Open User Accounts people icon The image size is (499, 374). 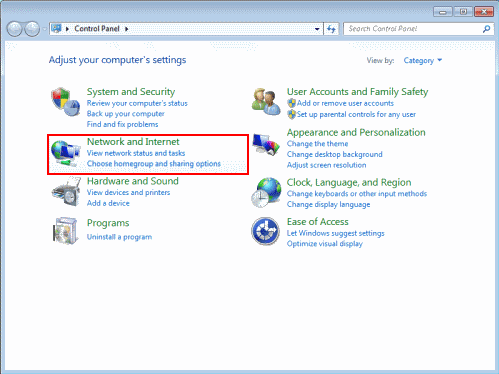pos(266,102)
